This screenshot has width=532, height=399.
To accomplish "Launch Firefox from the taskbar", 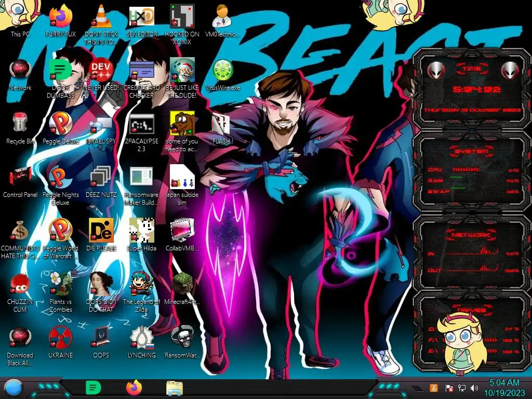I will (134, 388).
